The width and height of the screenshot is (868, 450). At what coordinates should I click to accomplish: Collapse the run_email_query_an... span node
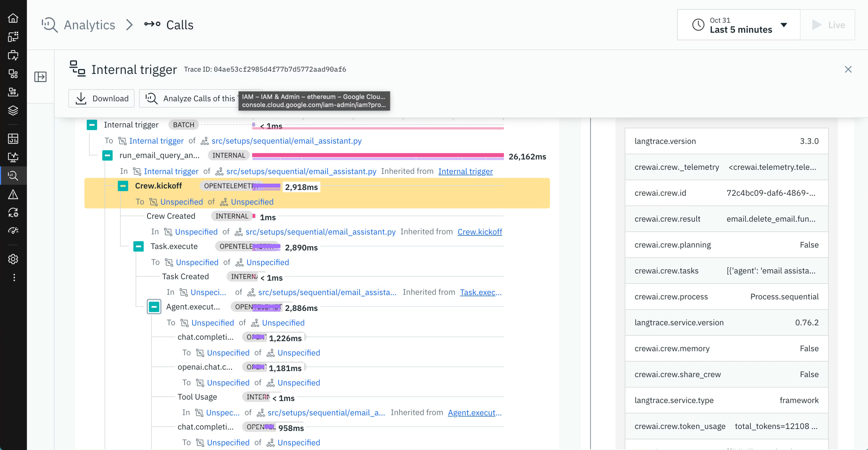[x=107, y=156]
